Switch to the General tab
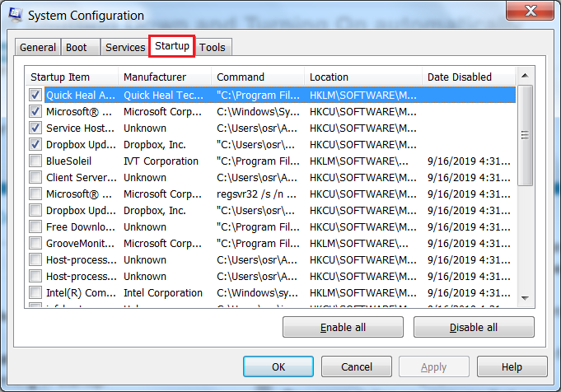Image resolution: width=561 pixels, height=392 pixels. (38, 48)
